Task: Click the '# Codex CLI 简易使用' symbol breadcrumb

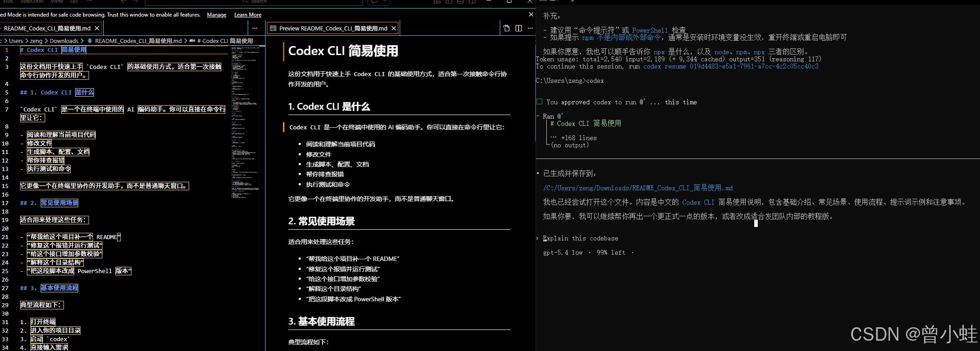Action: pos(225,41)
